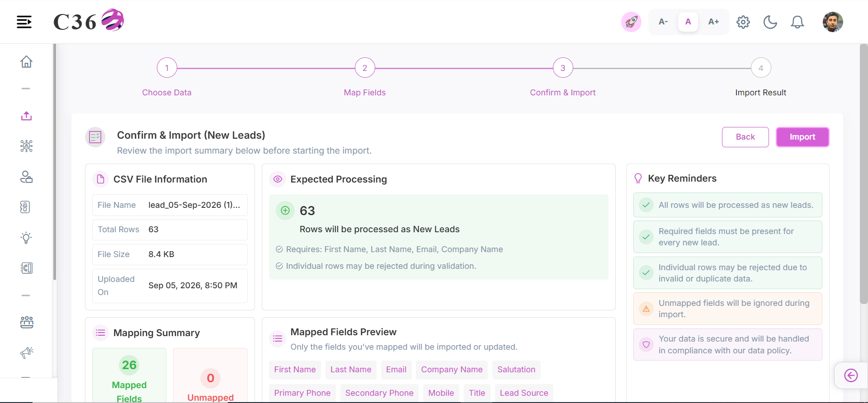Image resolution: width=868 pixels, height=403 pixels.
Task: Click the Import button
Action: pyautogui.click(x=802, y=137)
